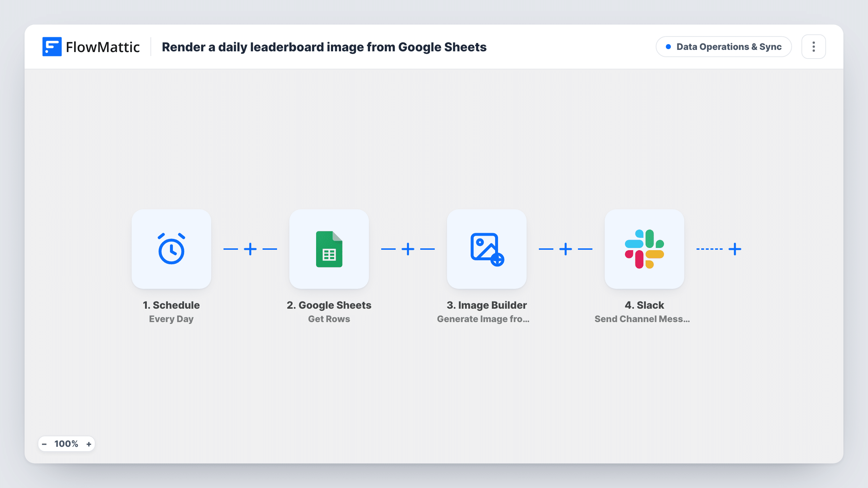
Task: Click the '4. Slack' label
Action: pyautogui.click(x=644, y=305)
